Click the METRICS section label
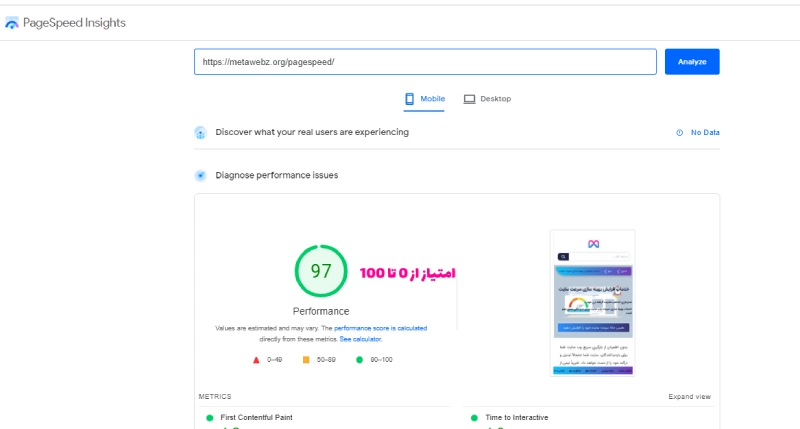800x429 pixels. 215,397
